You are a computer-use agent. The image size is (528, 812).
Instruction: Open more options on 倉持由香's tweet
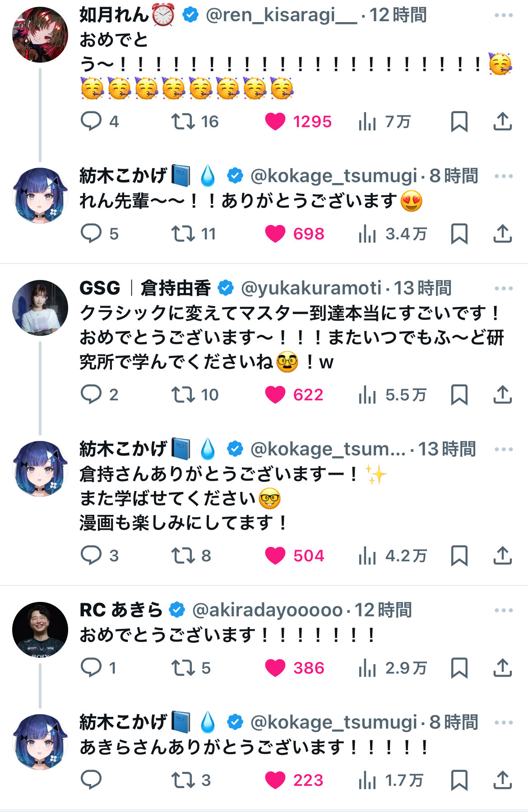(503, 289)
